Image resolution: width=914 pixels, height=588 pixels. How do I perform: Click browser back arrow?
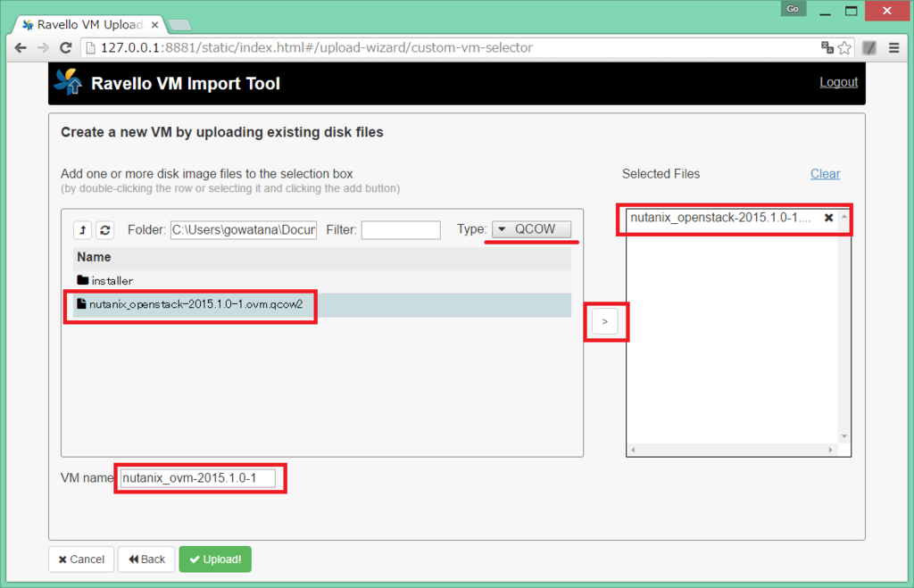pos(21,48)
